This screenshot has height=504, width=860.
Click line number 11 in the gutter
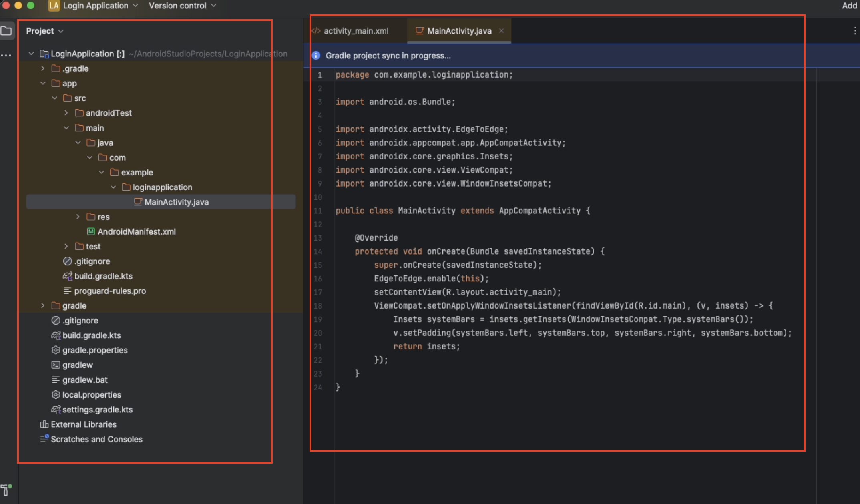[x=318, y=211]
